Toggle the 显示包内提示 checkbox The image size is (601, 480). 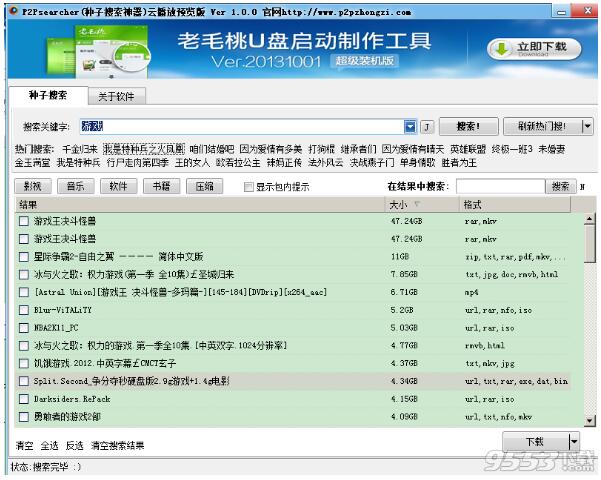[249, 187]
